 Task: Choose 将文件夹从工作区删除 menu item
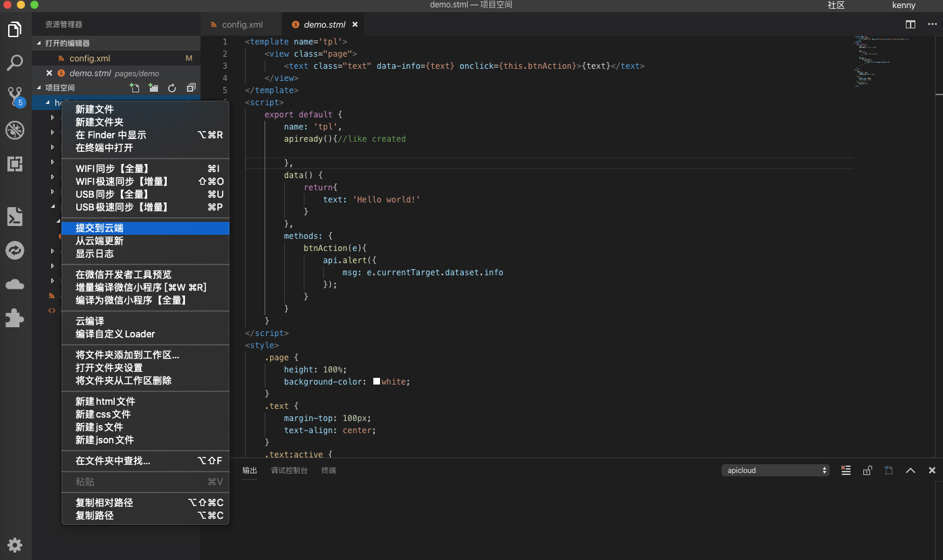145,381
